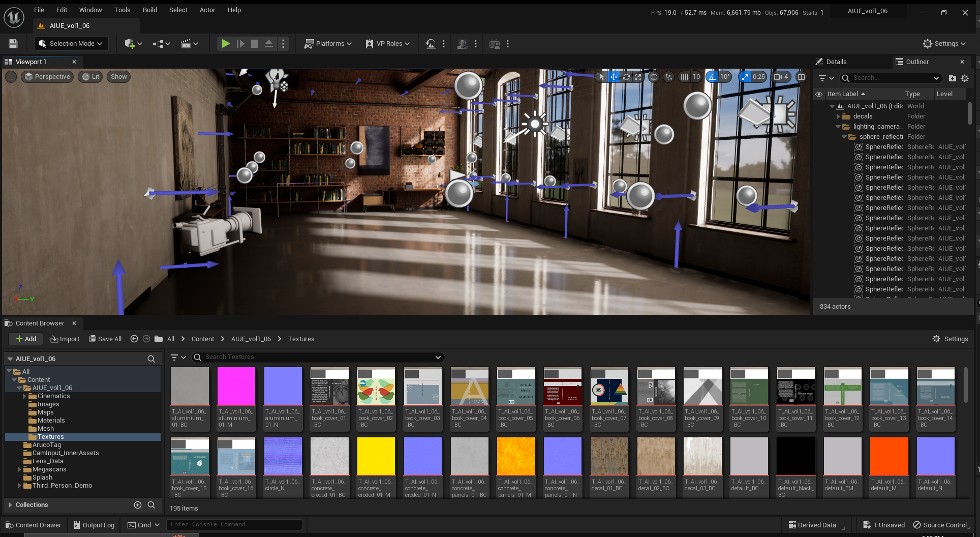Expand the decals folder in the Outliner
Screen dimensions: 980x537
(838, 116)
